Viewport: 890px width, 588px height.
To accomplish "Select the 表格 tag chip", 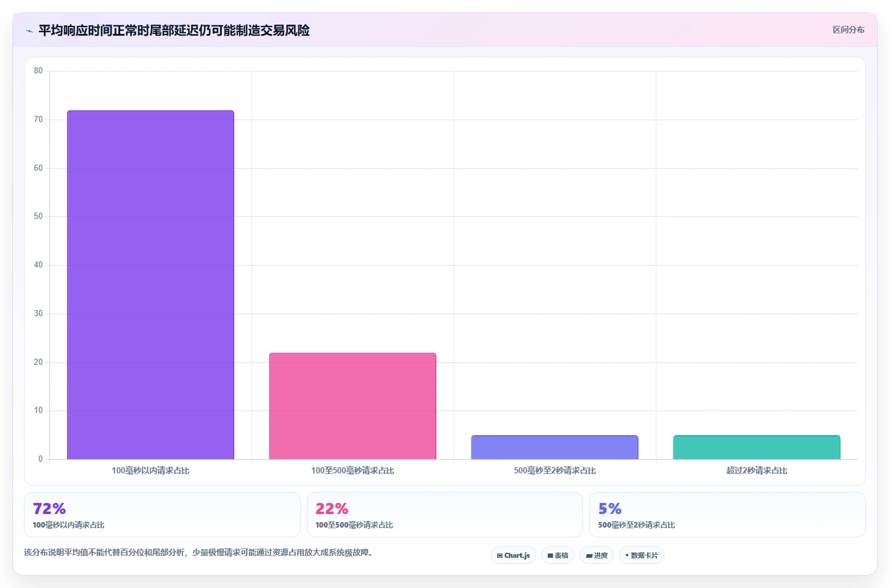I will click(558, 555).
